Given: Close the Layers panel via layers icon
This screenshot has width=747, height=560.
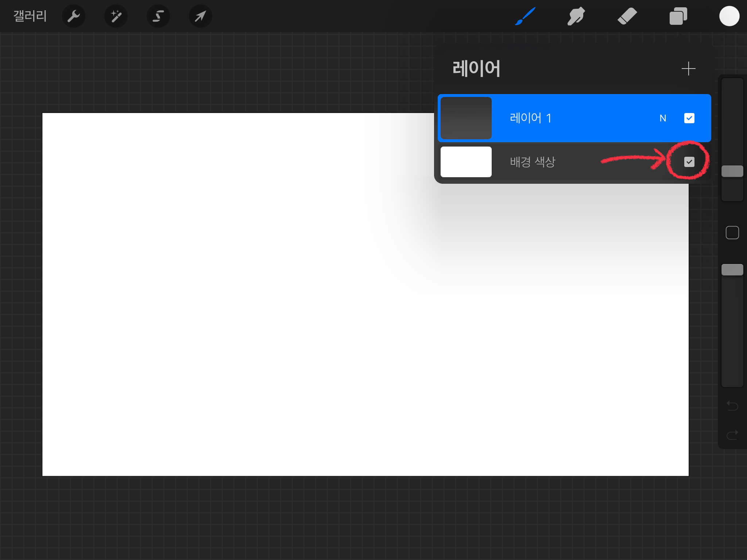Looking at the screenshot, I should point(678,16).
